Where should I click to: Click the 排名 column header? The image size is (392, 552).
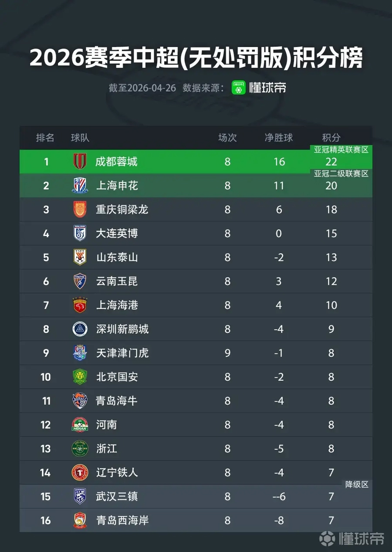tap(45, 138)
